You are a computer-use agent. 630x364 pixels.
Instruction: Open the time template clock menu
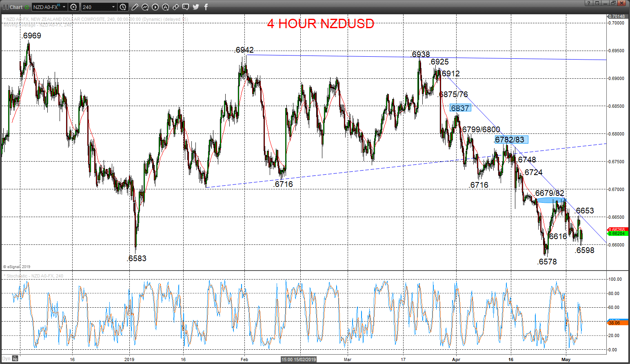[123, 7]
